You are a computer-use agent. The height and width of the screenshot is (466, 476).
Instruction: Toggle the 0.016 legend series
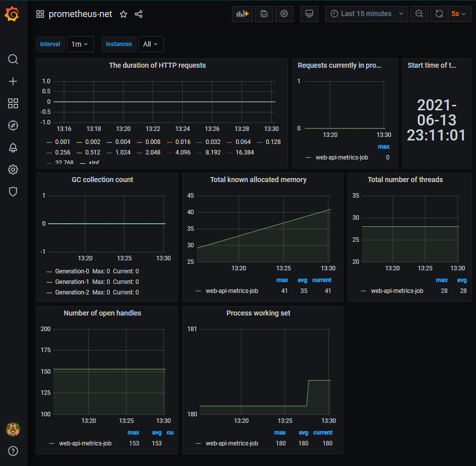pyautogui.click(x=183, y=142)
